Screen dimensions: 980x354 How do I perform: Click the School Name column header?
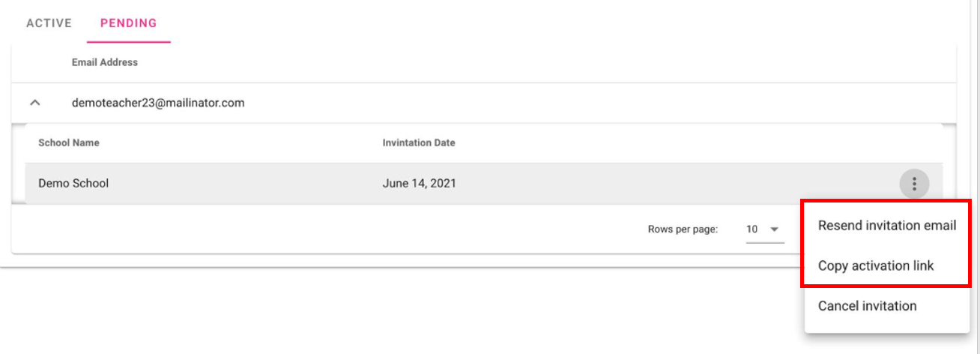(x=69, y=142)
